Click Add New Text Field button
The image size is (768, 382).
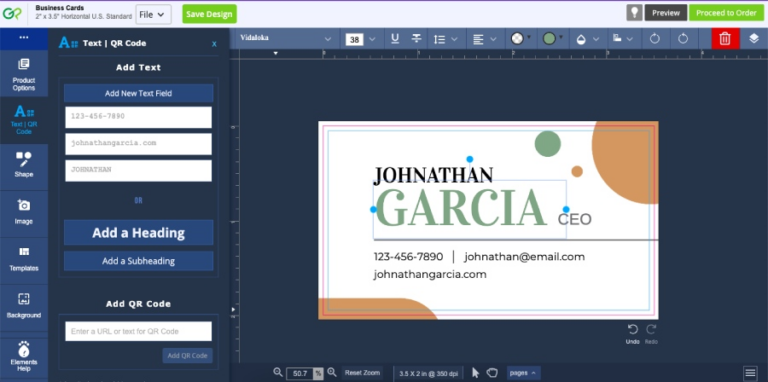tap(139, 93)
